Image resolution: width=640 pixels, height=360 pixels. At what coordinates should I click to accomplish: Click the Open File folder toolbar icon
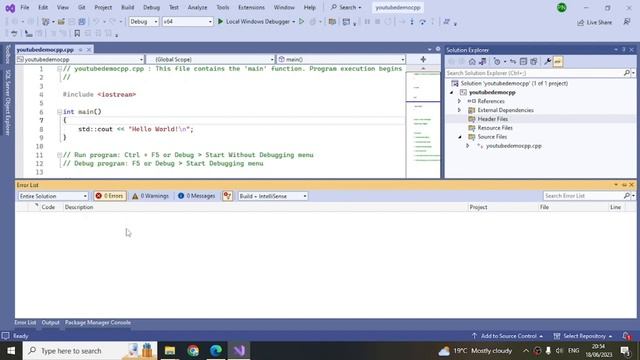coord(61,22)
